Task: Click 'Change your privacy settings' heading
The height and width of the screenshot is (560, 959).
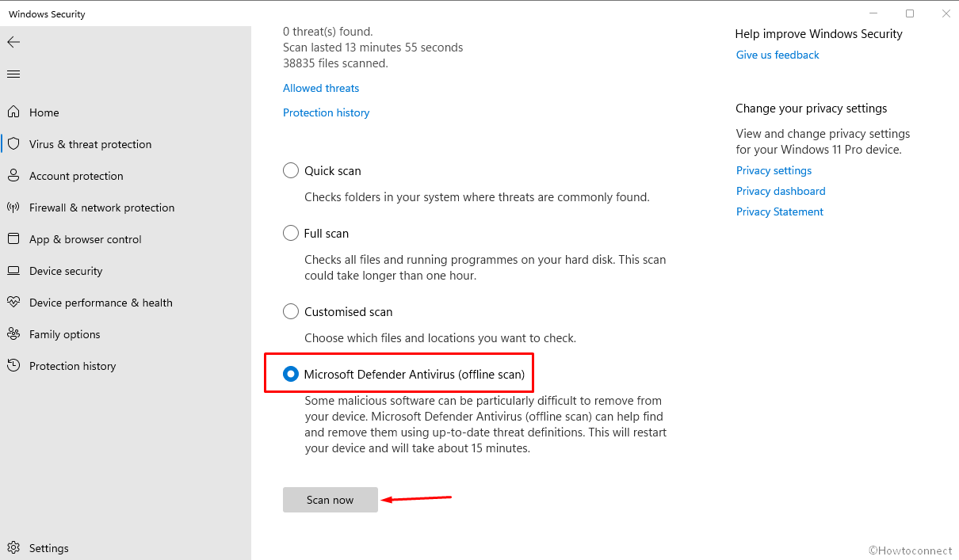Action: [x=812, y=109]
